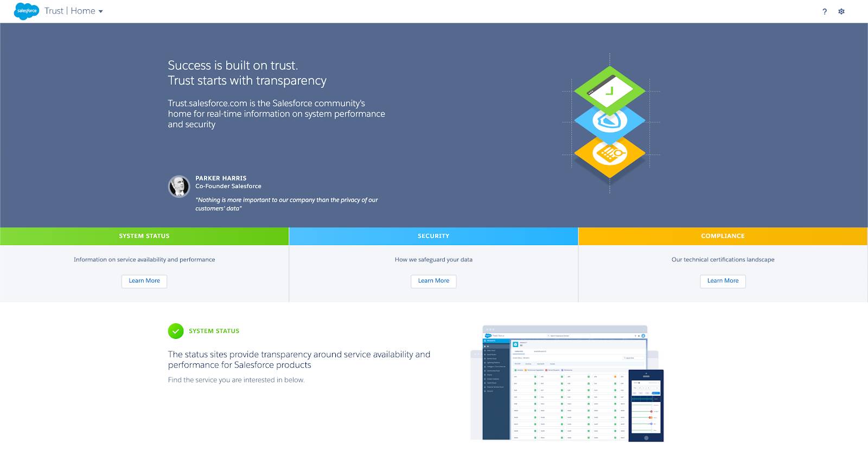This screenshot has width=868, height=455.
Task: Click Learn More under System Status
Action: pyautogui.click(x=144, y=281)
